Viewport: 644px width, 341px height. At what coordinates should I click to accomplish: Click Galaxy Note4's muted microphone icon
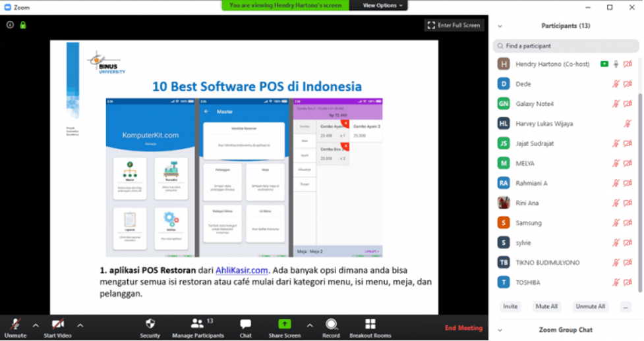pos(616,104)
